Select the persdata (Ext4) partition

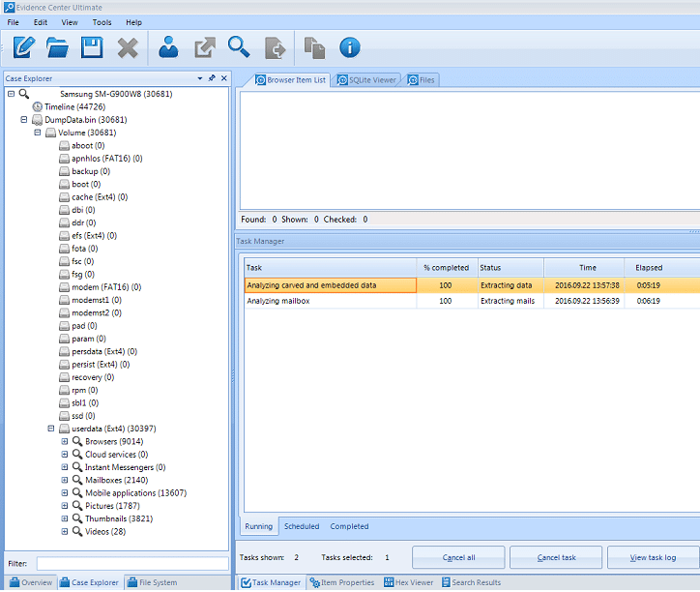point(99,352)
